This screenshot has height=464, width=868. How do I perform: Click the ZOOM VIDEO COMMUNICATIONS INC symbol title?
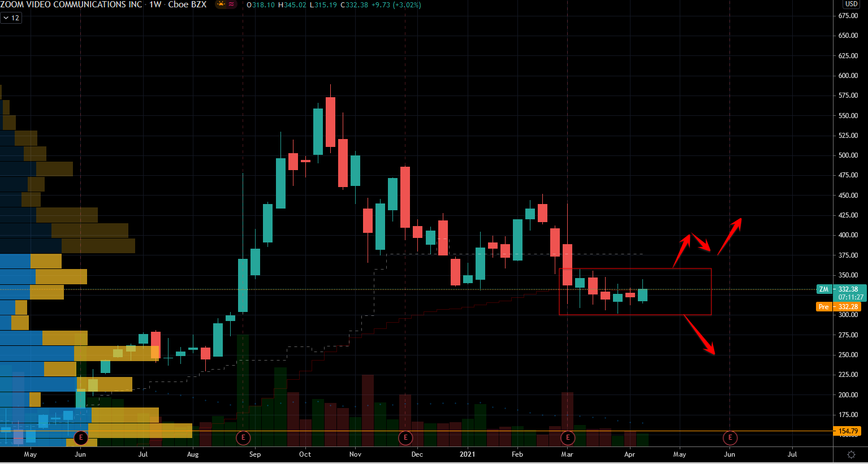(71, 5)
